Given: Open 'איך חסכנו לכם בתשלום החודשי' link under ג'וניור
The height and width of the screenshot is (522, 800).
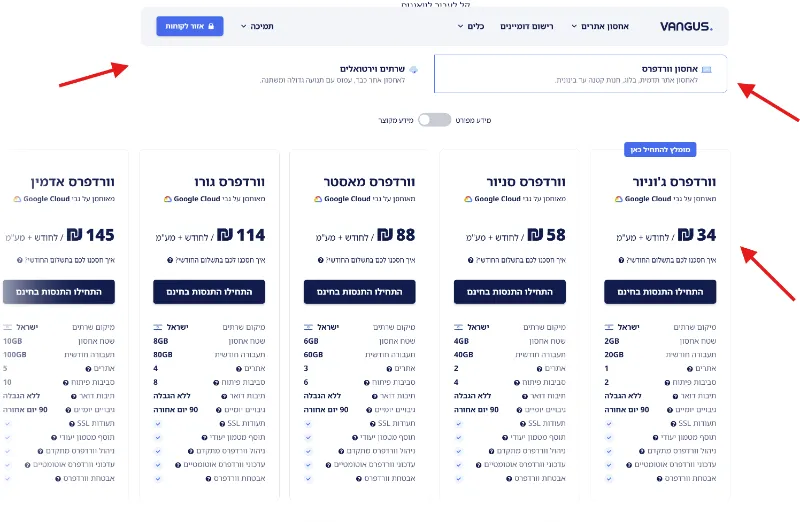Looking at the screenshot, I should [x=671, y=260].
